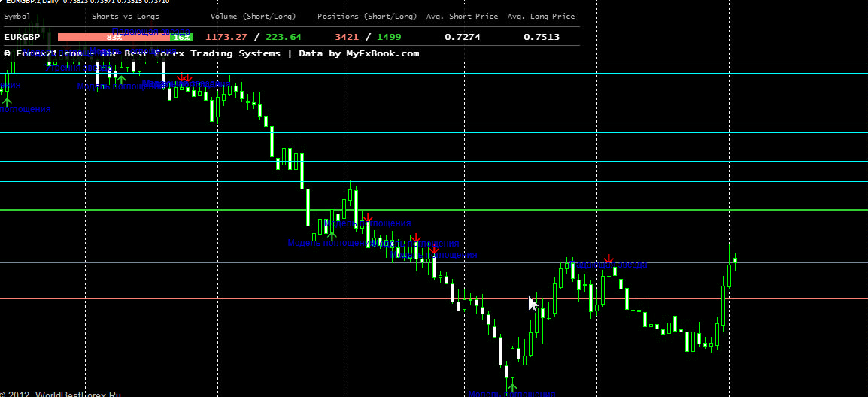Click the average short price 0.7274
The image size is (868, 397).
point(463,37)
